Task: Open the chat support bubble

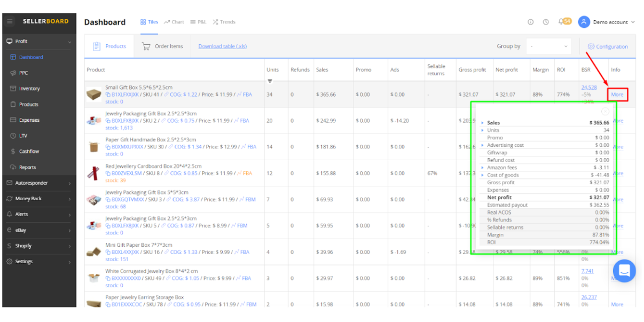Action: tap(624, 271)
